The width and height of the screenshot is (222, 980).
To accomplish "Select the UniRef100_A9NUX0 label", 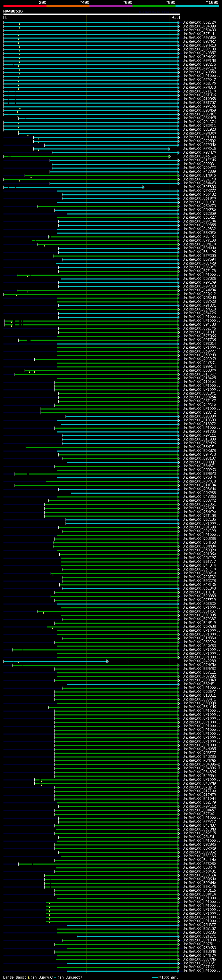I will pos(199,133).
